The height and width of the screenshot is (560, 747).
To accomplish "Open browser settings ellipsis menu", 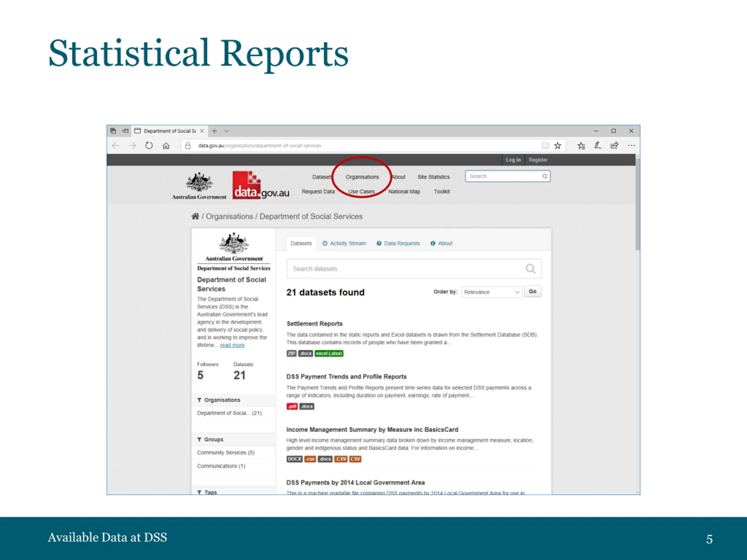I will (x=631, y=146).
